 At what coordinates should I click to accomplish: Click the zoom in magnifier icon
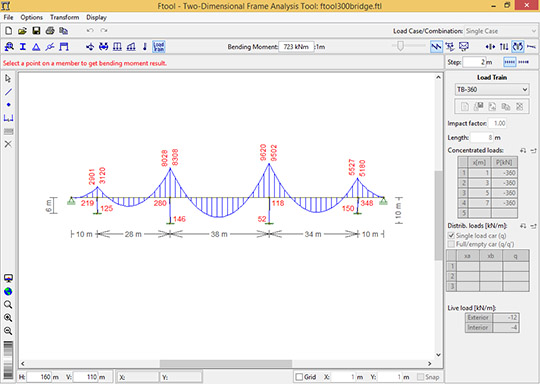coord(8,318)
